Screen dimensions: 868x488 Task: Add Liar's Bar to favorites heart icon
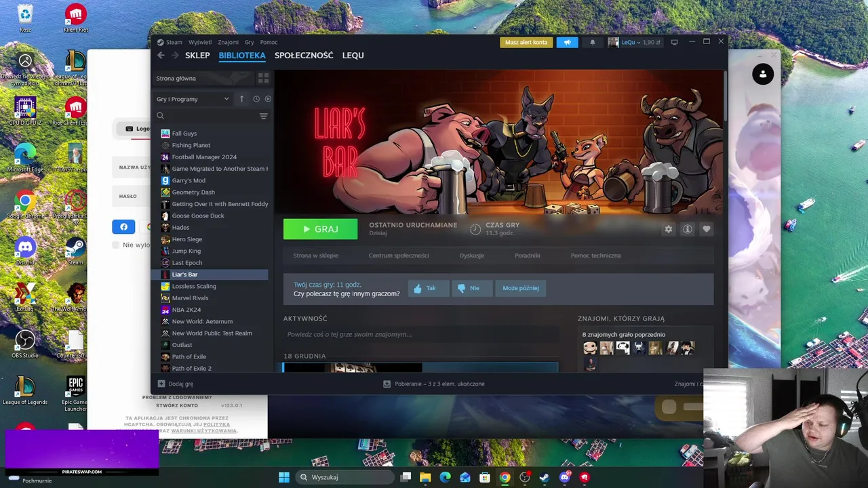pyautogui.click(x=707, y=229)
